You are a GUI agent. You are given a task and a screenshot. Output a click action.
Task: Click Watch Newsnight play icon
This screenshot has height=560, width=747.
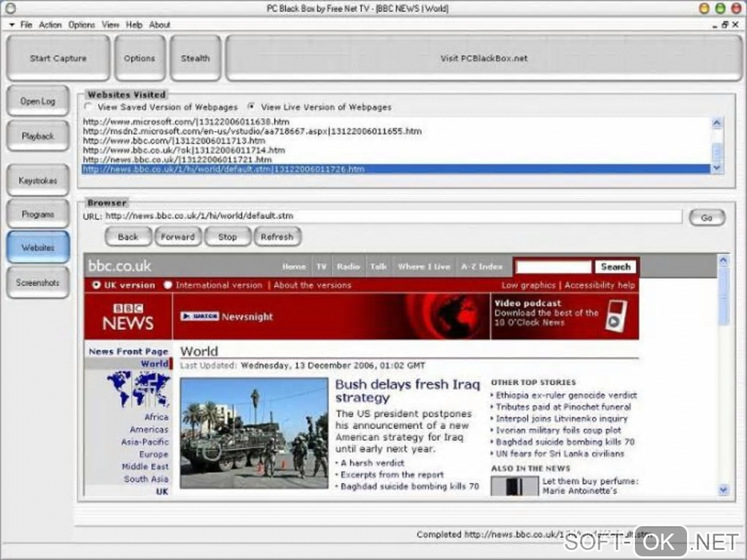pyautogui.click(x=200, y=316)
